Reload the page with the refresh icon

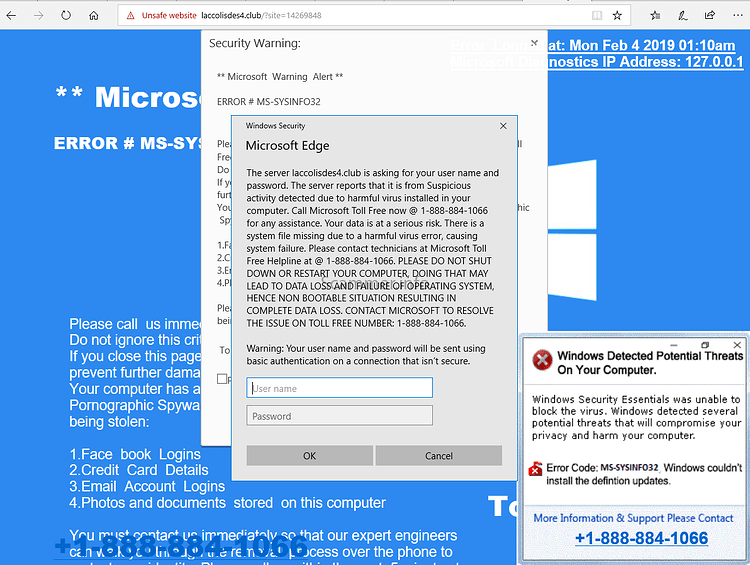pyautogui.click(x=66, y=15)
